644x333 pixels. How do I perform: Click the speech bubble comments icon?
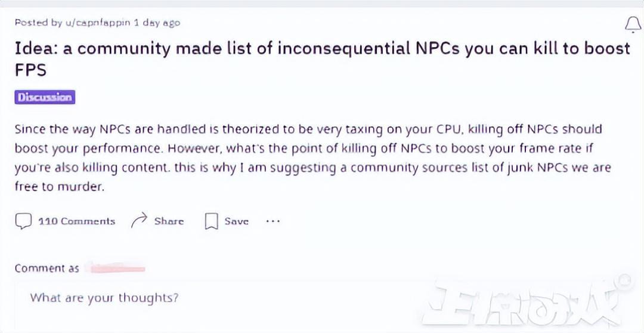[23, 221]
